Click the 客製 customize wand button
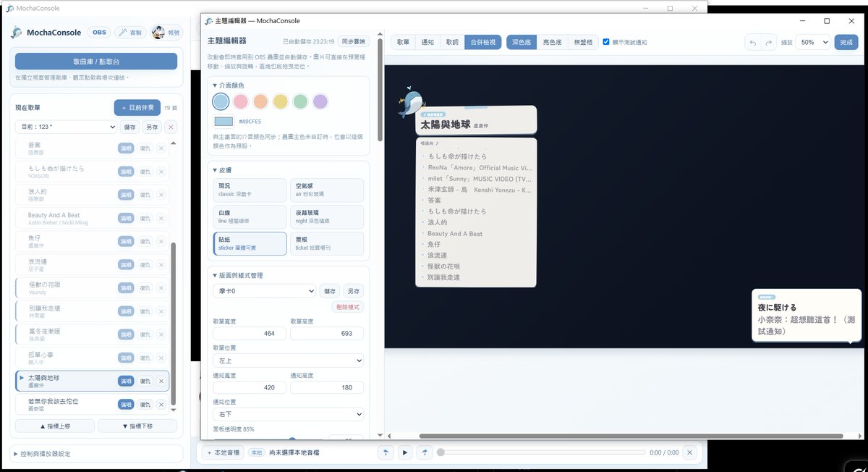This screenshot has width=868, height=472. click(130, 32)
